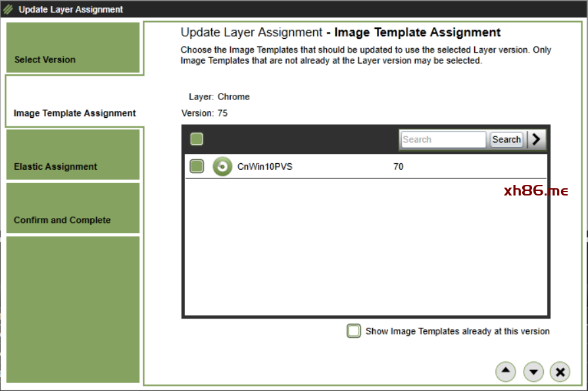The width and height of the screenshot is (588, 391).
Task: Switch to the Elastic Assignment step
Action: pyautogui.click(x=73, y=155)
